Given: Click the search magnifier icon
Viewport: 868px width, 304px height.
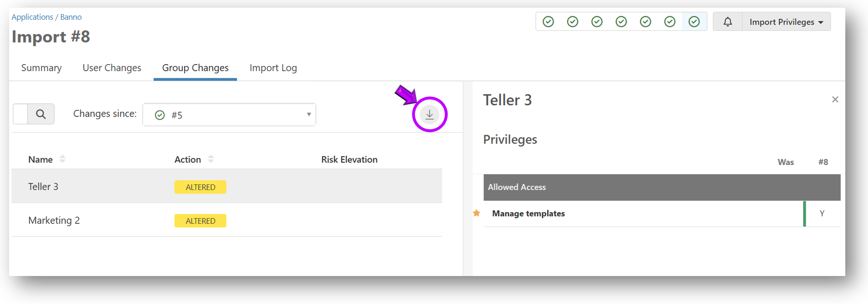Looking at the screenshot, I should pos(41,114).
